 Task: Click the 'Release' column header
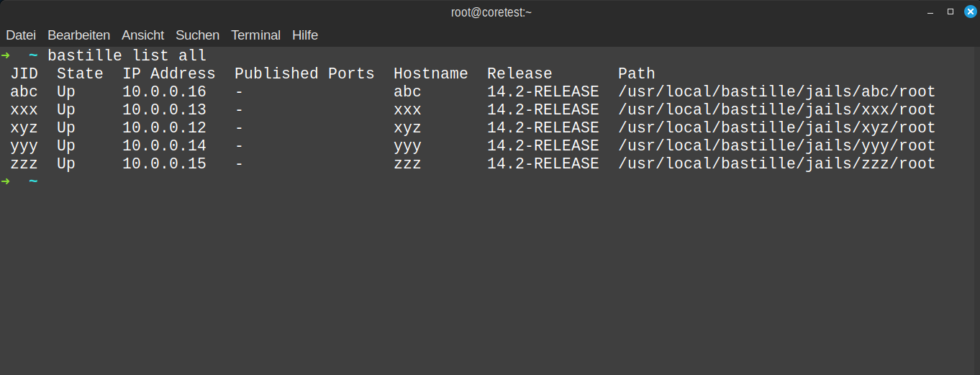pos(520,73)
